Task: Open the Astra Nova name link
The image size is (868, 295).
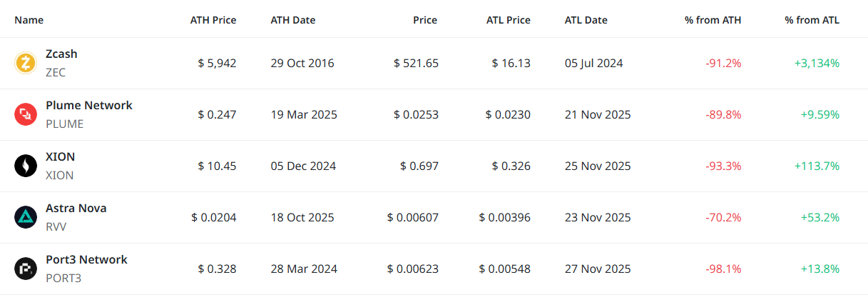Action: (76, 209)
